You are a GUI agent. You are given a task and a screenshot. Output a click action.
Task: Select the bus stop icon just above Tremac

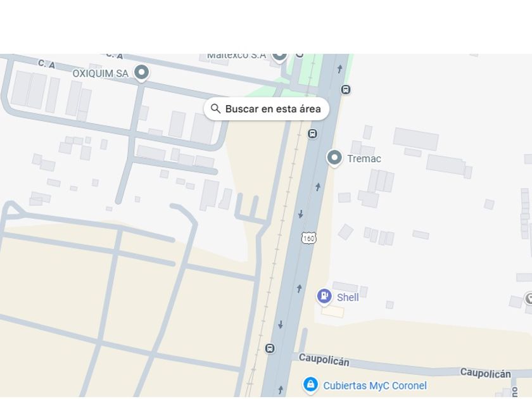[312, 134]
